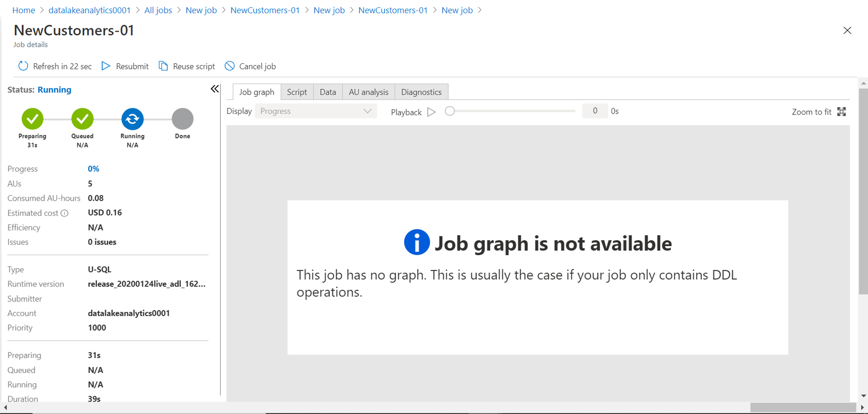Viewport: 868px width, 414px height.
Task: Click the U-SQL type value
Action: point(99,269)
